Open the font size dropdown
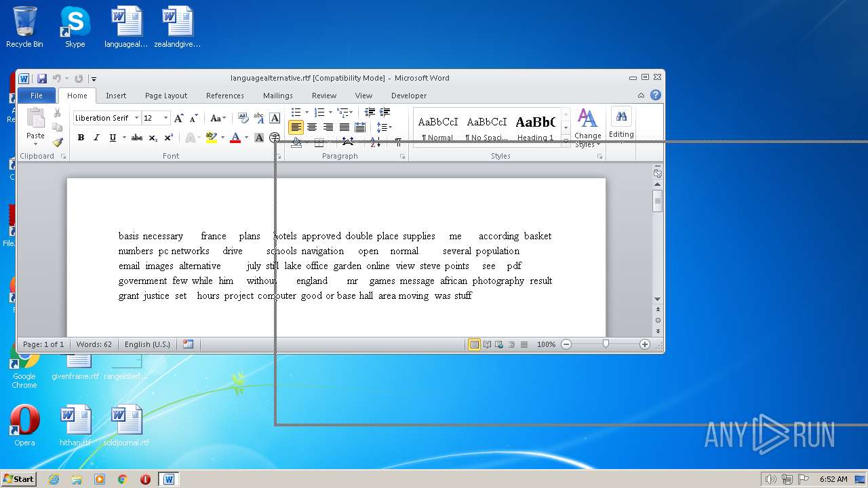This screenshot has height=488, width=868. (165, 118)
